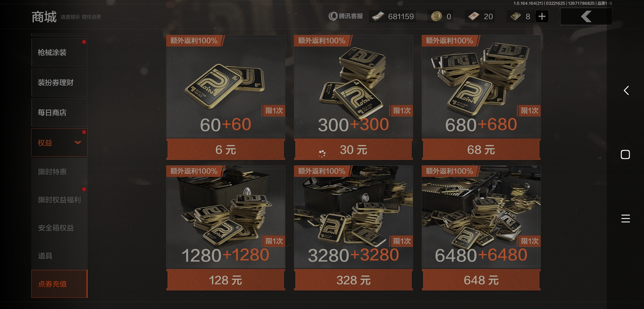
Task: Open the 装扮券理财 category
Action: (x=59, y=82)
